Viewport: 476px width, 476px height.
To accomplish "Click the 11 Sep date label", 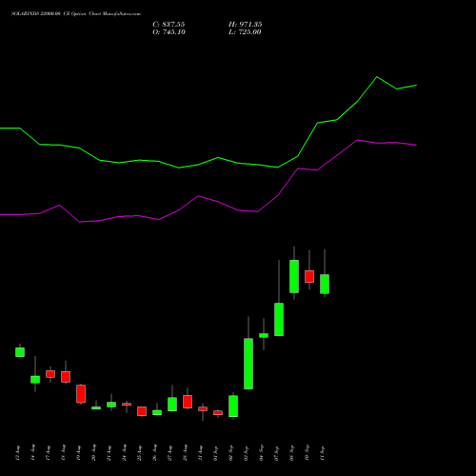I will (x=323, y=453).
